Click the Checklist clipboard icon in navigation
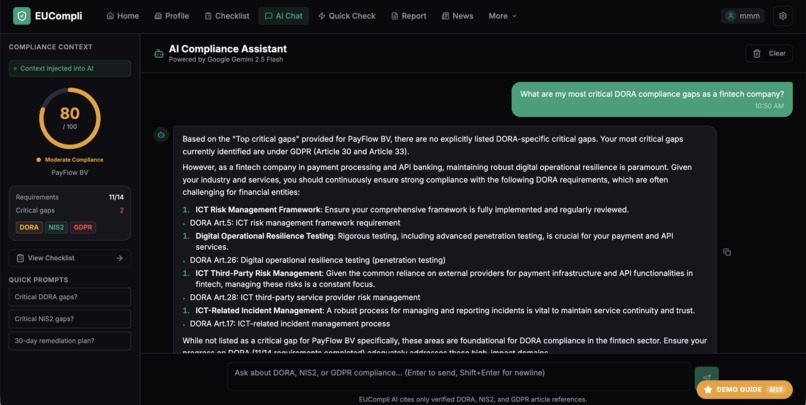Viewport: 806px width, 405px height. click(x=208, y=16)
